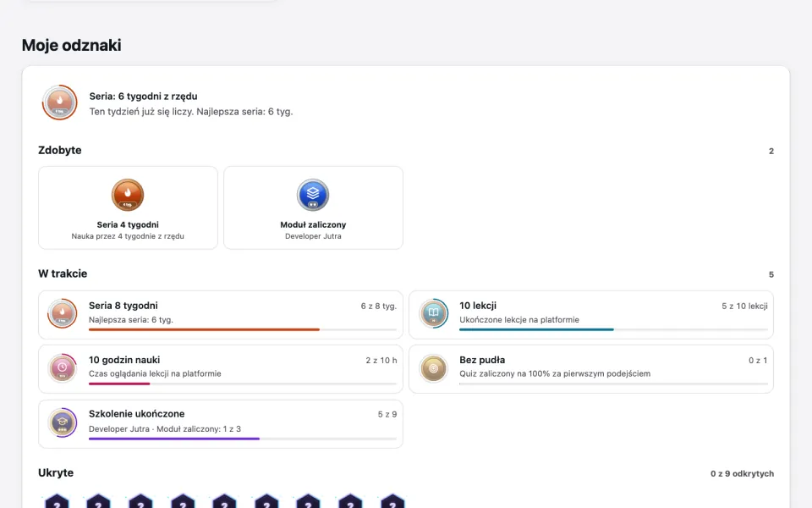Click the '0 z 1' progress value
Viewport: 812px width, 508px height.
click(x=758, y=361)
